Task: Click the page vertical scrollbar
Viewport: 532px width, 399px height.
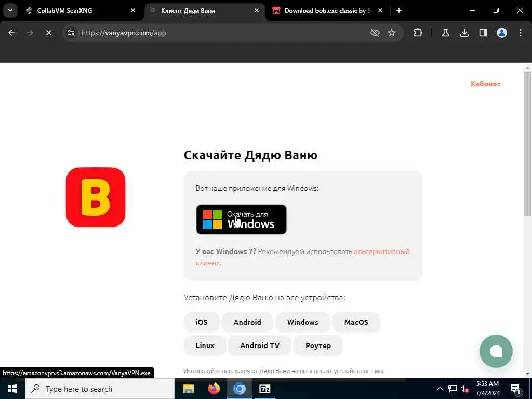Action: (527, 144)
